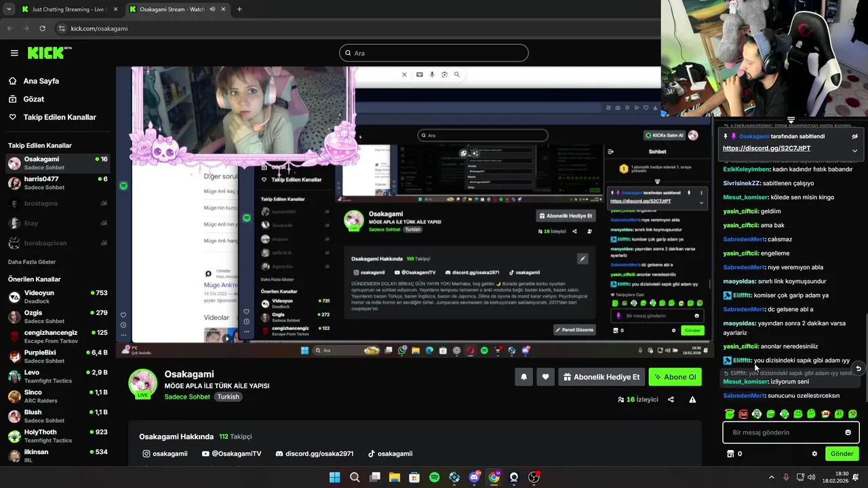This screenshot has height=488, width=868.
Task: Follow Osakagami with heart button
Action: (x=545, y=377)
